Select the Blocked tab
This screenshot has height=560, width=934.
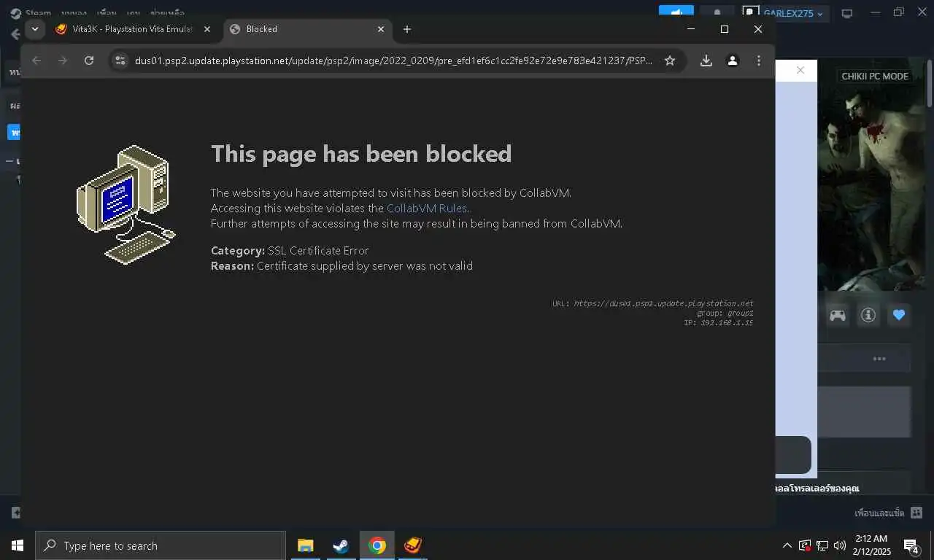pyautogui.click(x=306, y=29)
